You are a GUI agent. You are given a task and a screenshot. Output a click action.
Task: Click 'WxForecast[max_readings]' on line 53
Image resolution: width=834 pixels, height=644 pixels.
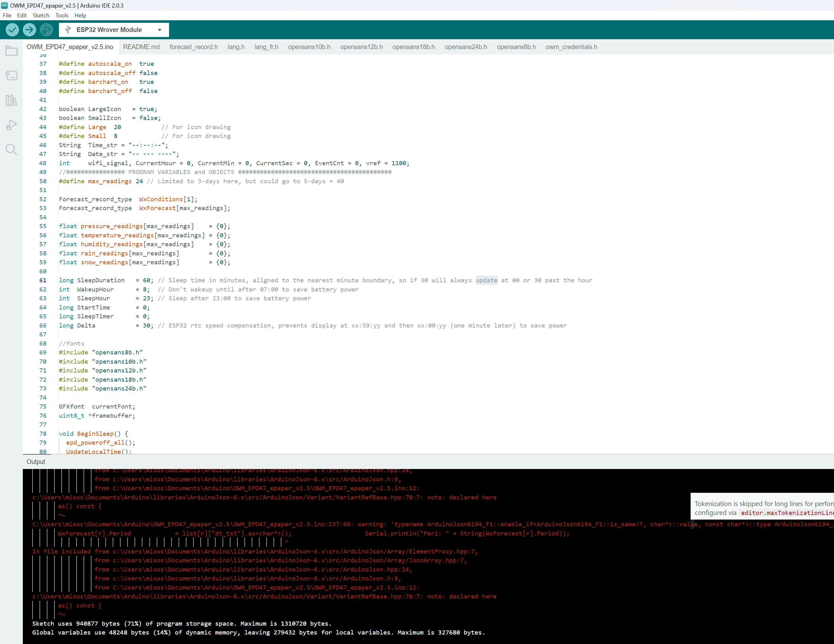[x=185, y=208]
